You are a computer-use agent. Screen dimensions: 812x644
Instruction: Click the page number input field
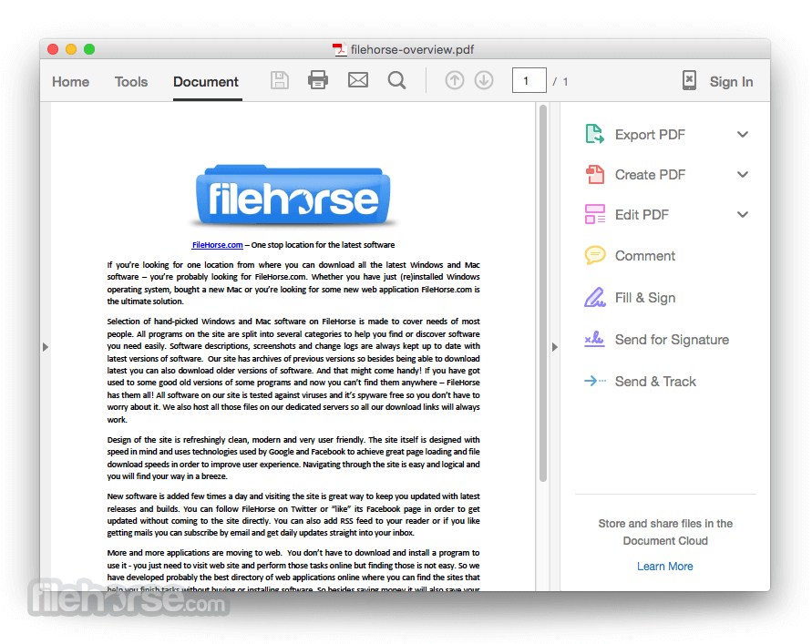(x=529, y=81)
